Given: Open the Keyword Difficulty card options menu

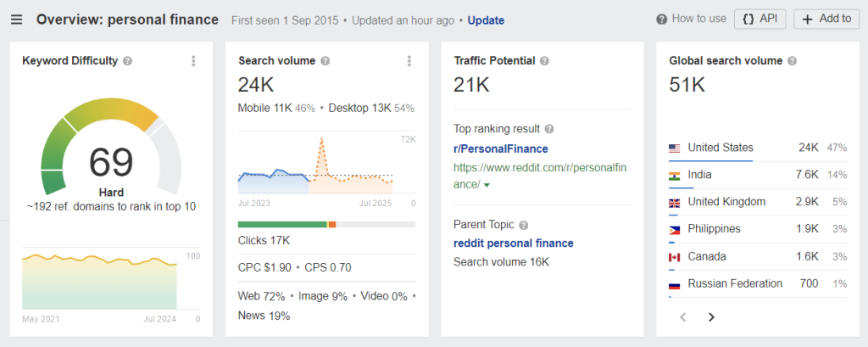Looking at the screenshot, I should point(193,61).
